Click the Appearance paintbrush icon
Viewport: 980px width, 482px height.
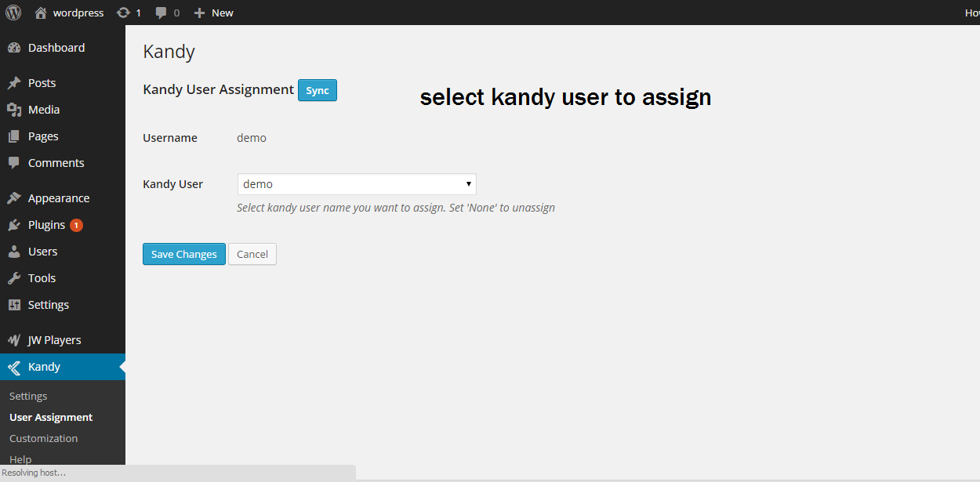tap(14, 198)
